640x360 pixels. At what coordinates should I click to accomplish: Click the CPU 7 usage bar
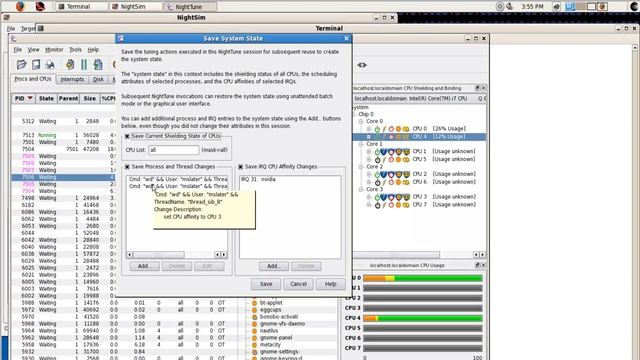pyautogui.click(x=422, y=348)
